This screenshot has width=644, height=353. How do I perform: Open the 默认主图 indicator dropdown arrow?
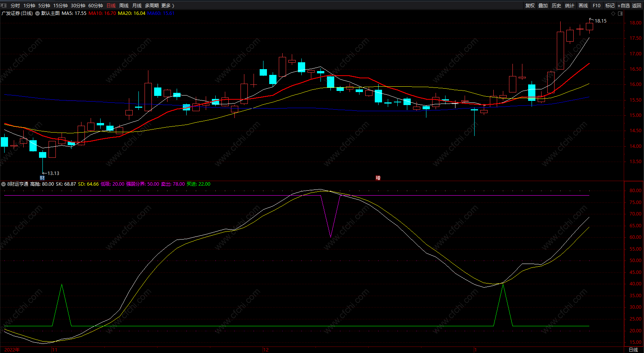[37, 13]
